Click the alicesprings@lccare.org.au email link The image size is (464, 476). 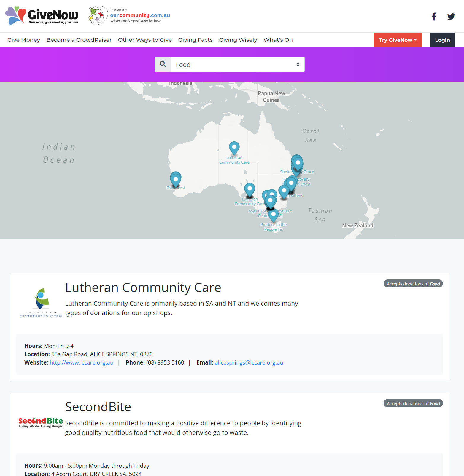tap(249, 362)
